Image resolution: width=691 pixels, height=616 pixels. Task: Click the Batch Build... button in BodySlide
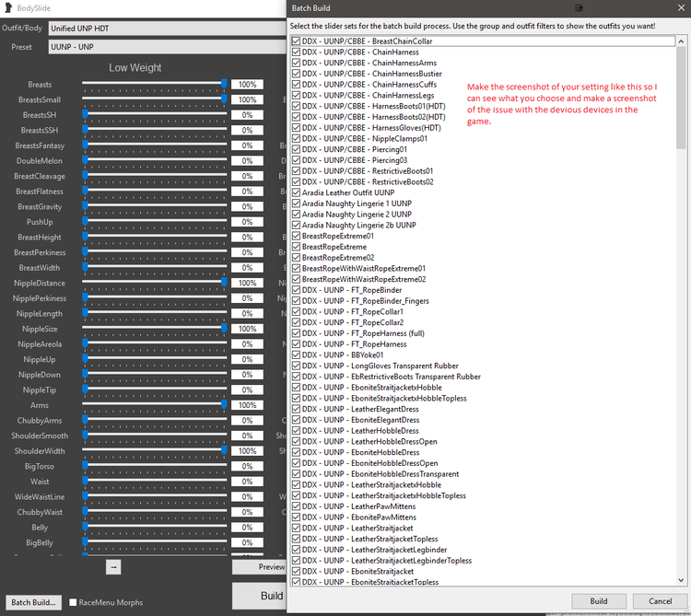33,602
